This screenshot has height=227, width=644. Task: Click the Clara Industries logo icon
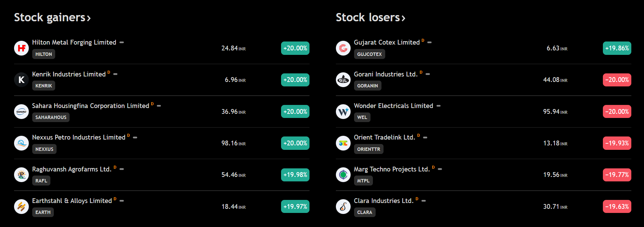click(343, 206)
